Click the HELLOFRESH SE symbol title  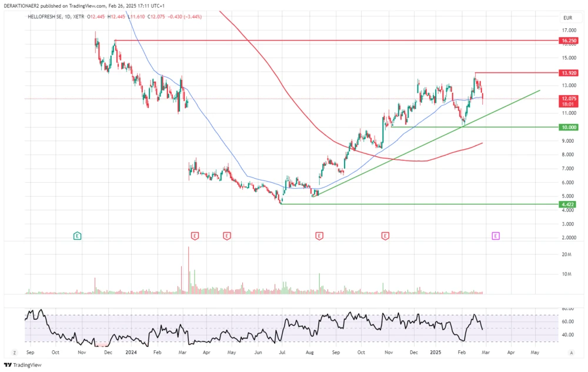[x=46, y=16]
